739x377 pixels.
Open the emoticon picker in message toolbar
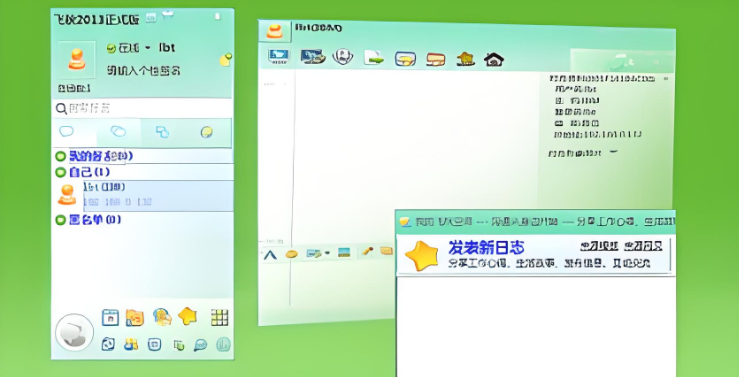[292, 254]
